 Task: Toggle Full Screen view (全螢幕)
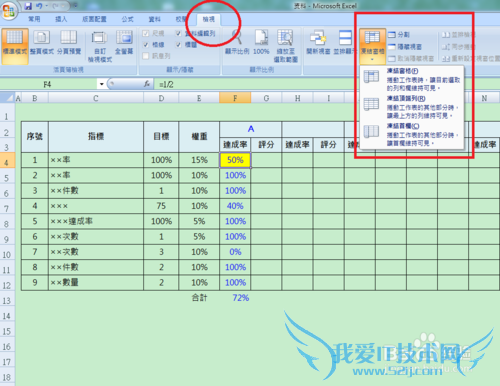[124, 43]
